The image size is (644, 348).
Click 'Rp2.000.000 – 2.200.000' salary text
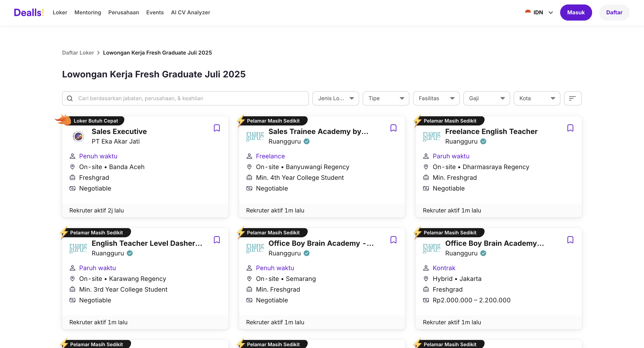[x=472, y=300]
